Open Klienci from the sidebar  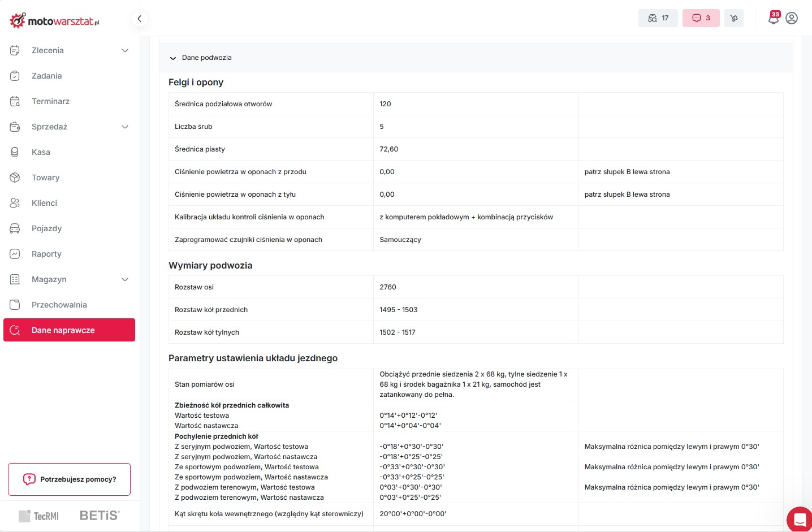point(44,203)
